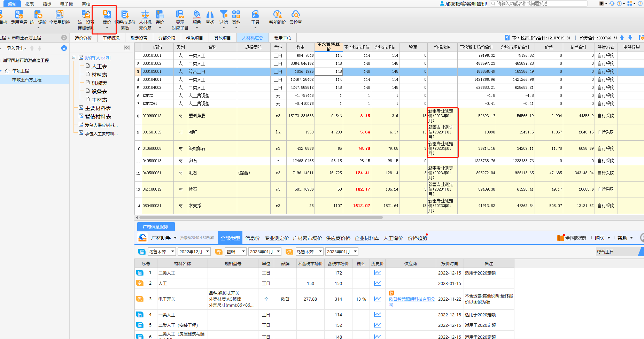Click the help question mark icon
644x339 pixels.
click(619, 3)
